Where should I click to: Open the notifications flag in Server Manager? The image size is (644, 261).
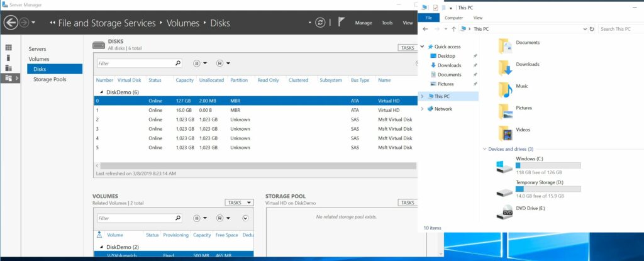click(341, 22)
